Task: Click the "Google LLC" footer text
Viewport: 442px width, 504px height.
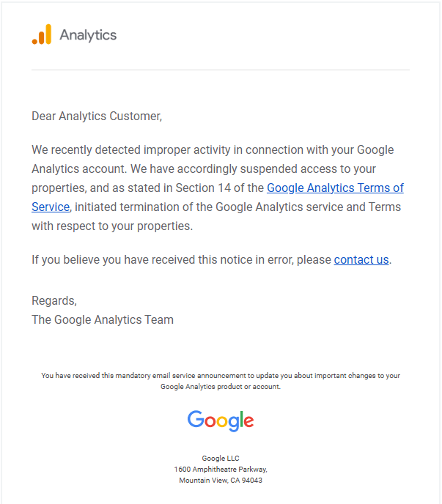Action: point(221,459)
